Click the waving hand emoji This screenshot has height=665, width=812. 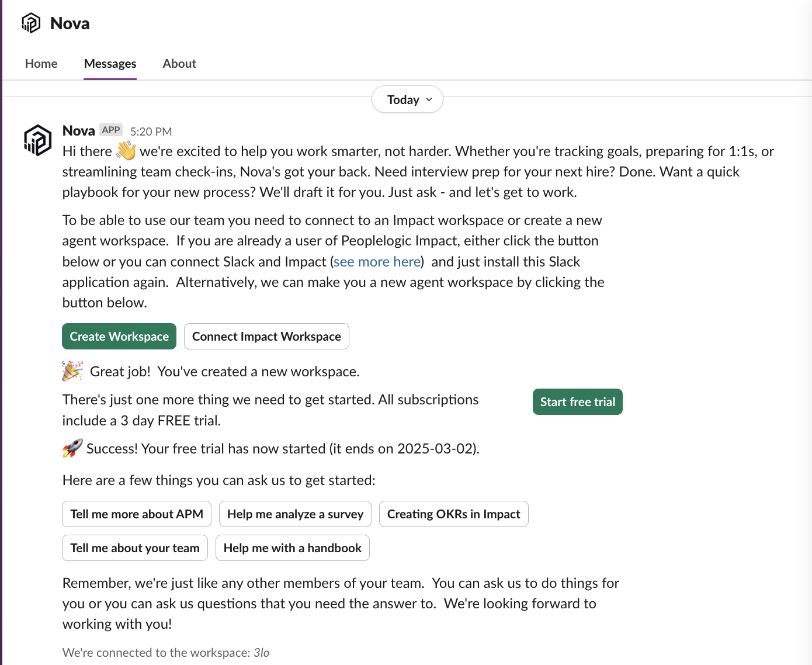point(126,151)
